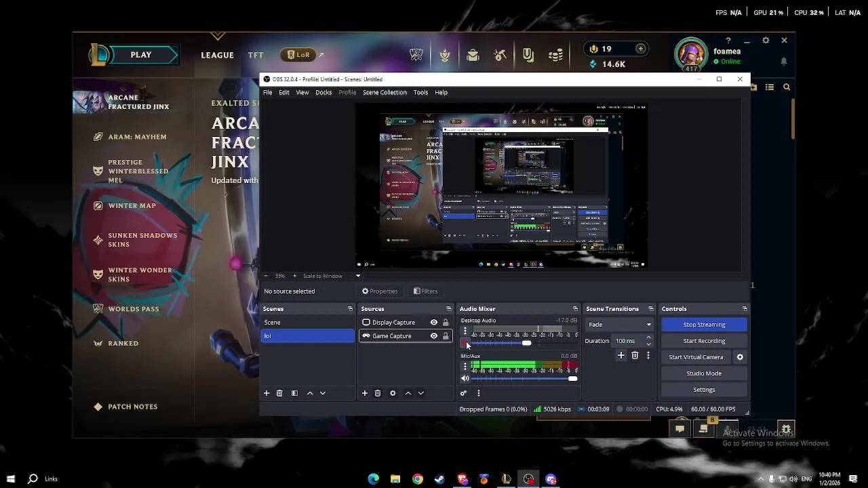Toggle Game Capture lock
Screen dimensions: 868x488
tap(446, 335)
